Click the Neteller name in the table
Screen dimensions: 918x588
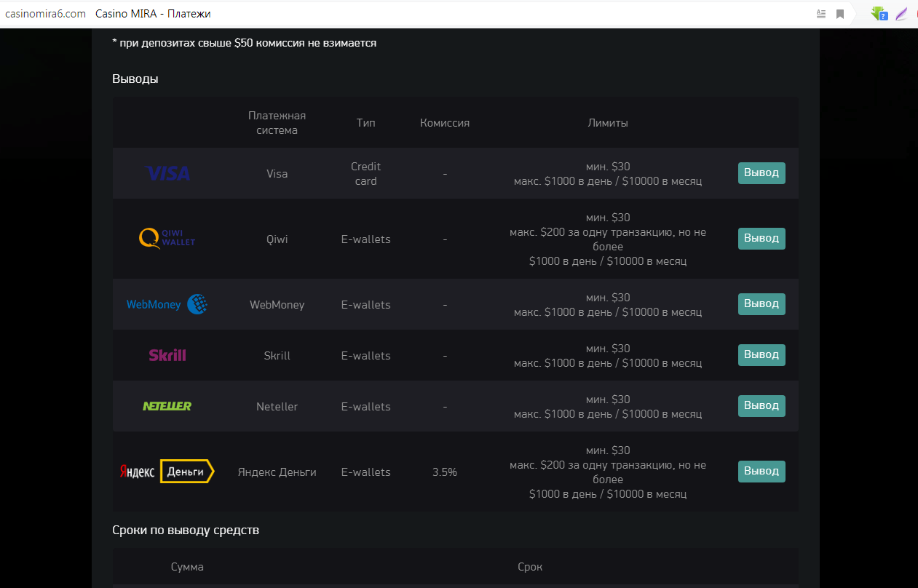(x=277, y=407)
